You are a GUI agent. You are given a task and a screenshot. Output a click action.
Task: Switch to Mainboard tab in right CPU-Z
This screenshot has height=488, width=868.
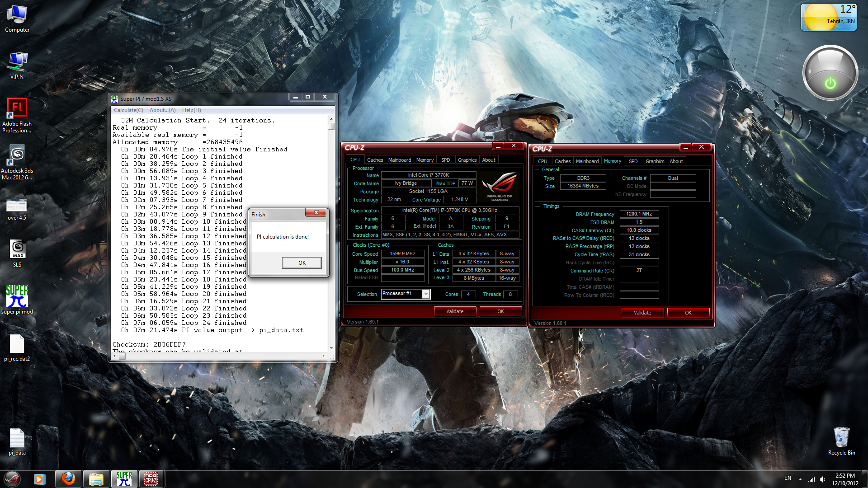point(587,161)
